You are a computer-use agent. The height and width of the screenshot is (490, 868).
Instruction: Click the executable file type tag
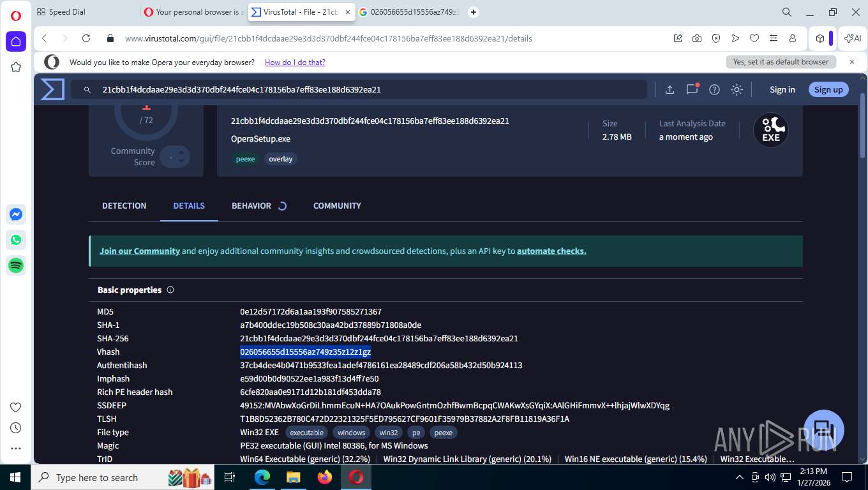coord(307,433)
